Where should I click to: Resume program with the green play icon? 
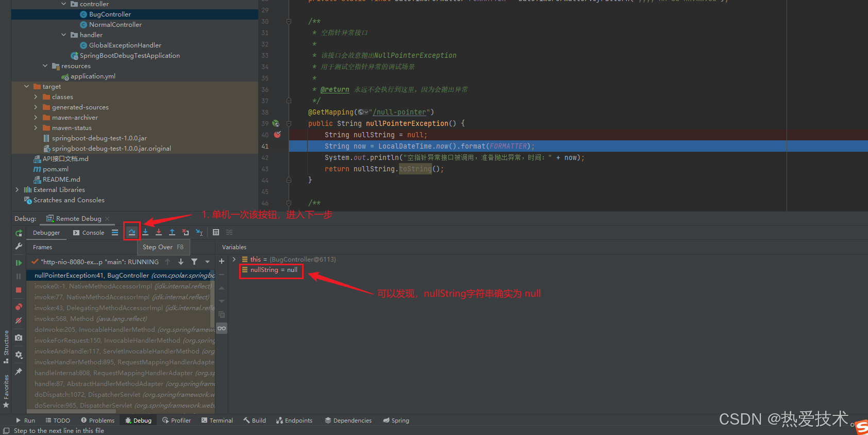pyautogui.click(x=19, y=263)
